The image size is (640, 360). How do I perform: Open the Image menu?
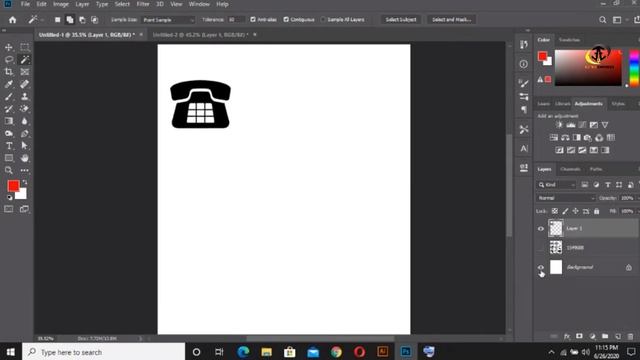click(x=61, y=4)
